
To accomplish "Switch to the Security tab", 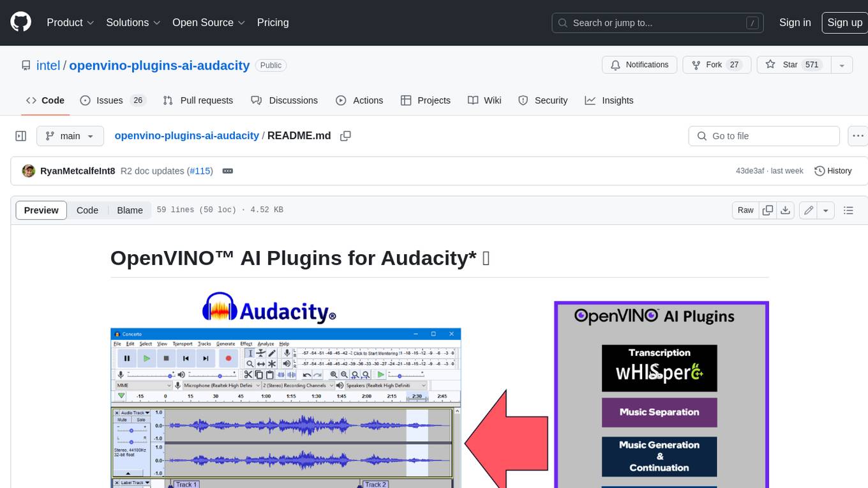I will [542, 100].
